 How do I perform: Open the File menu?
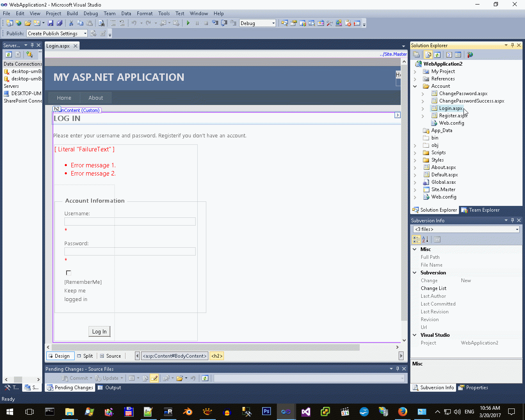[7, 14]
